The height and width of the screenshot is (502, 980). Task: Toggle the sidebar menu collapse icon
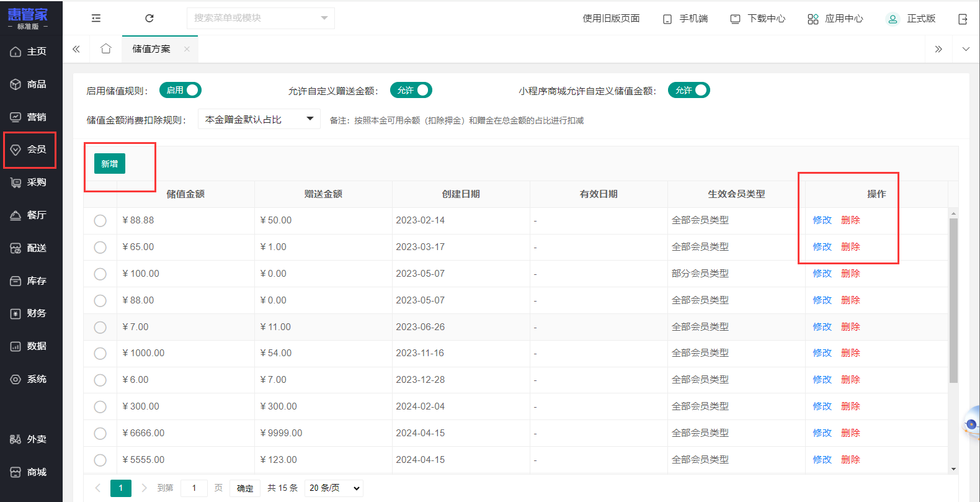coord(96,19)
